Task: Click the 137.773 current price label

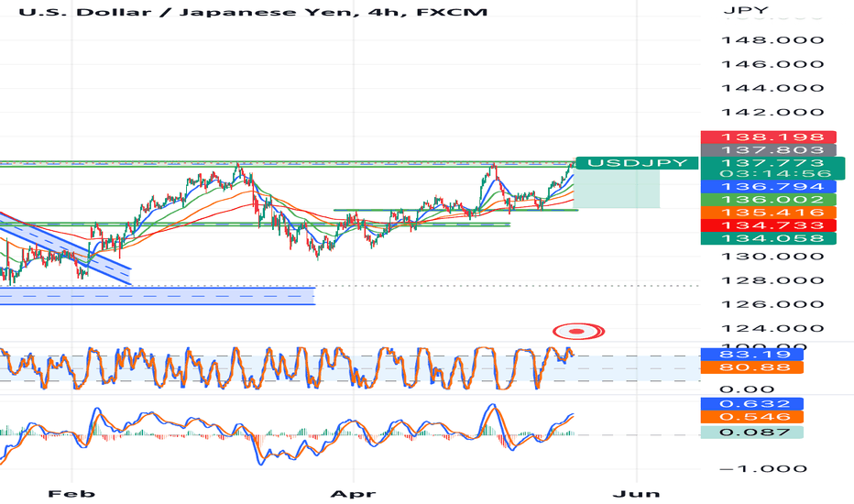Action: pos(772,162)
